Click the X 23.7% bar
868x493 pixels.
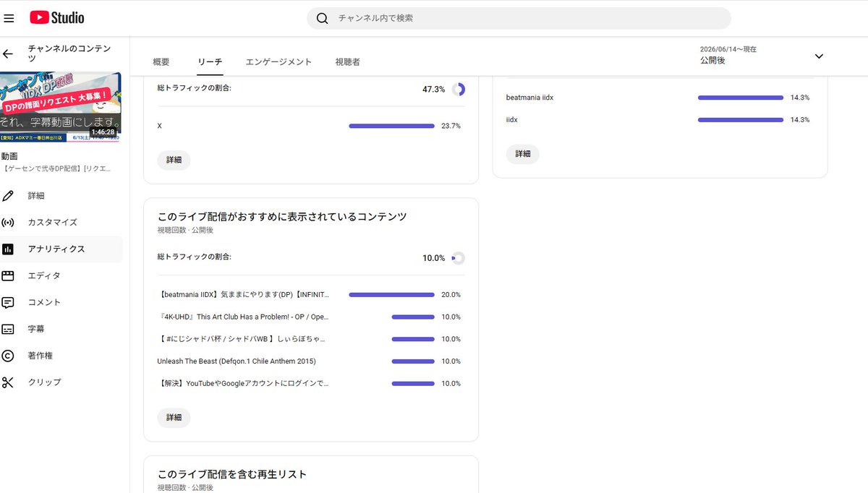coord(391,126)
